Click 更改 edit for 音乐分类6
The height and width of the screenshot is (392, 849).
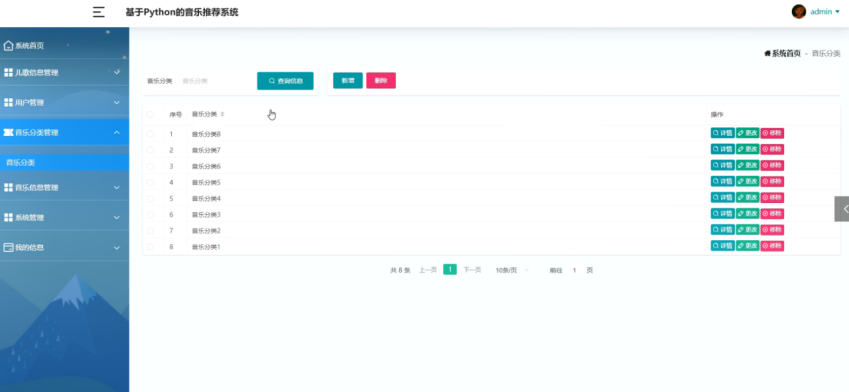coord(747,165)
